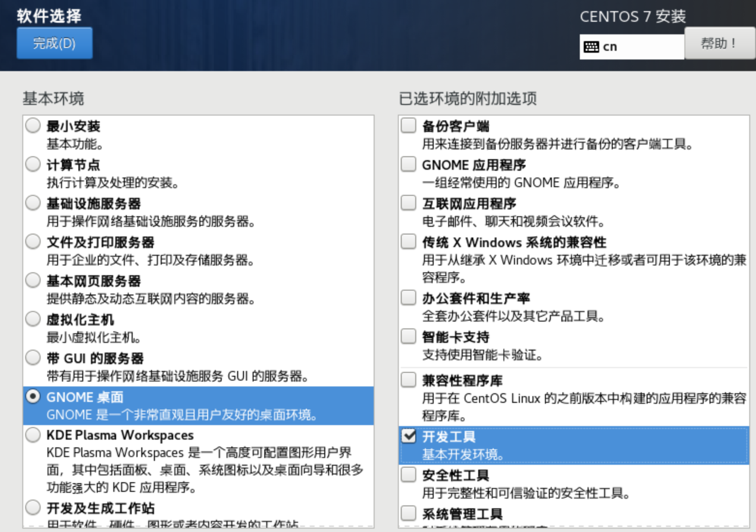
Task: Click the 安全性工具 add-on label
Action: tap(455, 475)
